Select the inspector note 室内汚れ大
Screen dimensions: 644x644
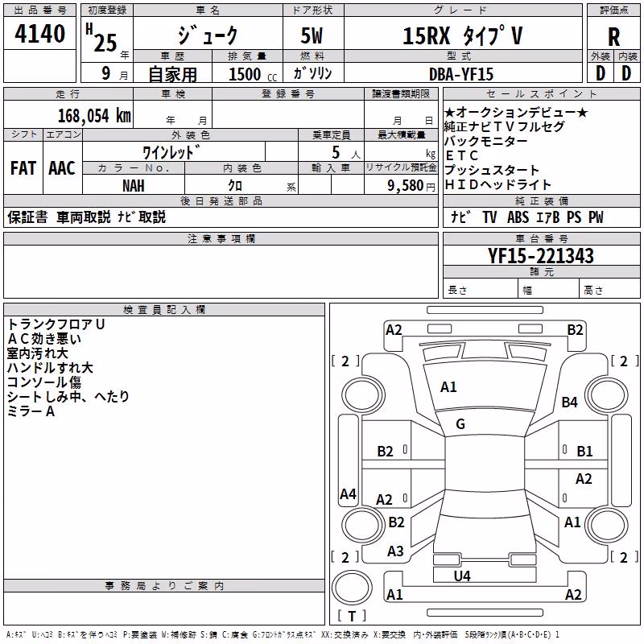click(37, 353)
